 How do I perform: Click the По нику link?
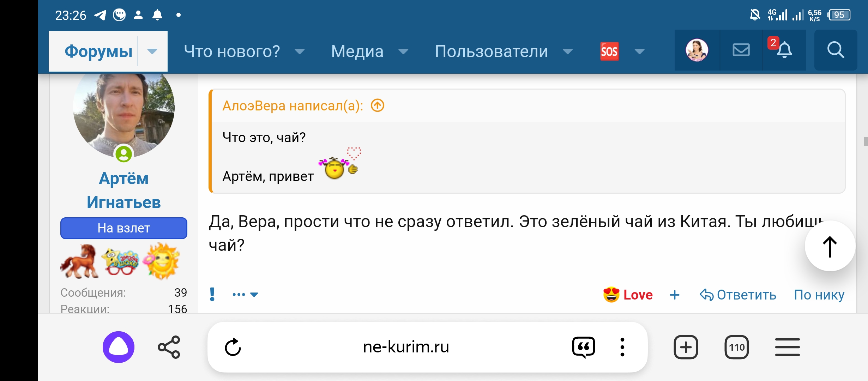click(x=819, y=295)
